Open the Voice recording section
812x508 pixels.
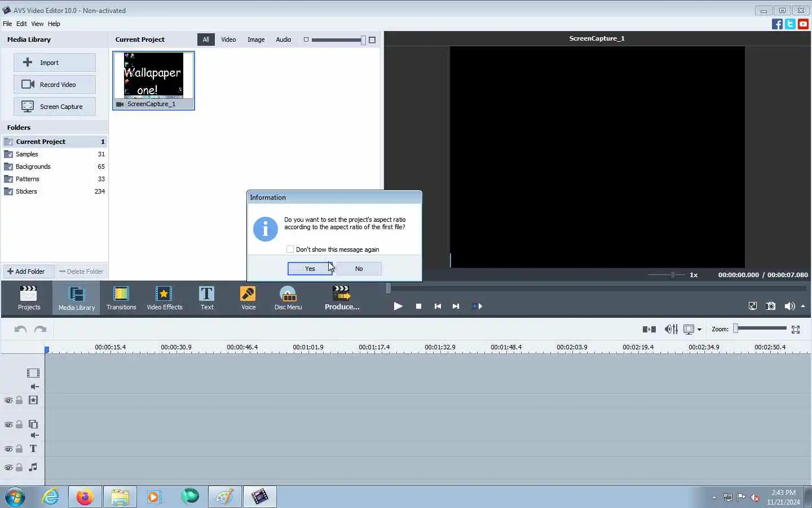point(248,298)
